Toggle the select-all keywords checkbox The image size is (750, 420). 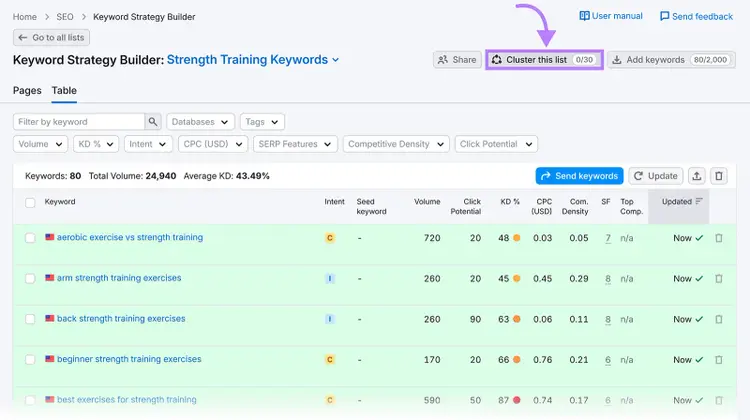click(30, 202)
